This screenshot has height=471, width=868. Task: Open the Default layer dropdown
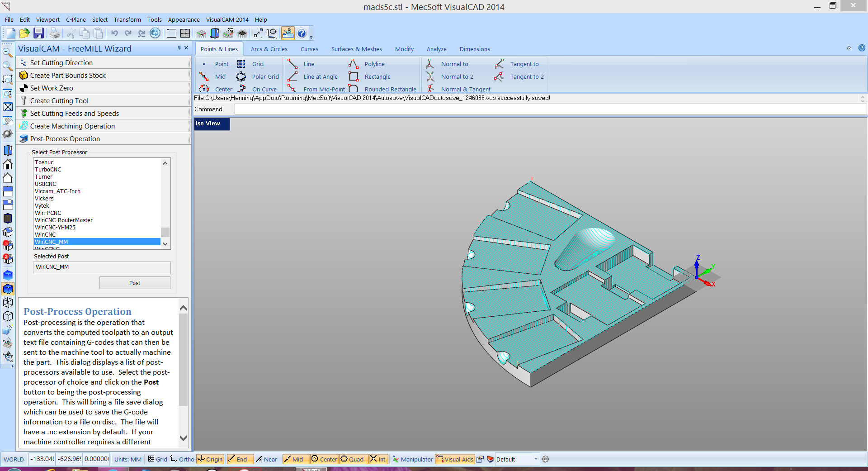click(x=536, y=459)
